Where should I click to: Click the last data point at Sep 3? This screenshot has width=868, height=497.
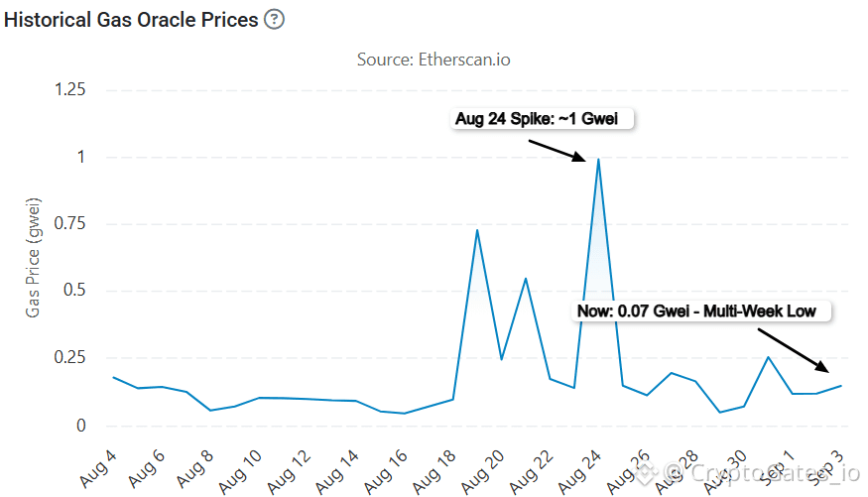tap(841, 386)
